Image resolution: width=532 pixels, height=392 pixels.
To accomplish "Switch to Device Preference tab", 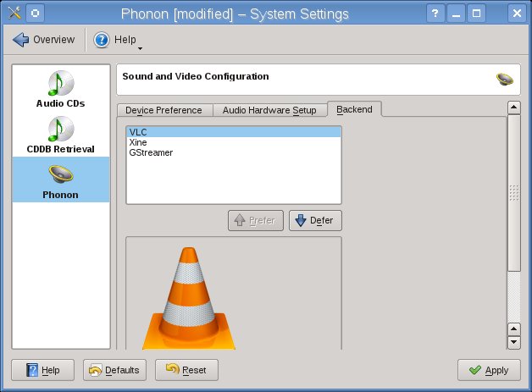I will (x=164, y=110).
